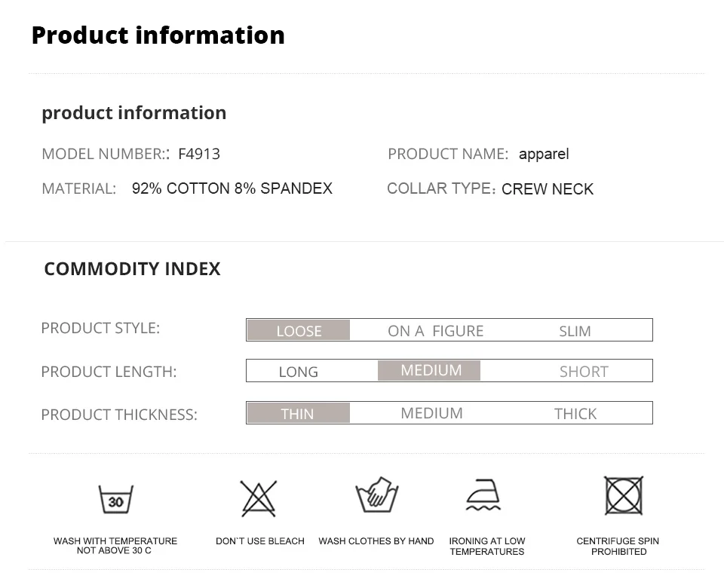Click the DON'T USE BLEACH label
The image size is (724, 588).
pos(260,541)
